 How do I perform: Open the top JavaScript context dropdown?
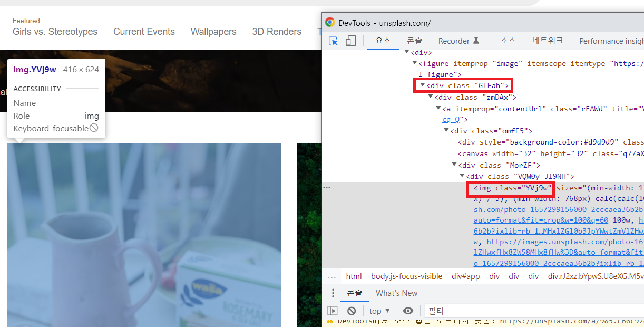pyautogui.click(x=379, y=311)
